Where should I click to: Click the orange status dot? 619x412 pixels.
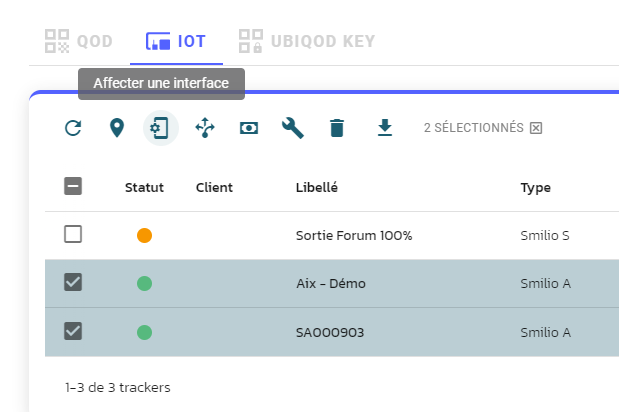[144, 235]
